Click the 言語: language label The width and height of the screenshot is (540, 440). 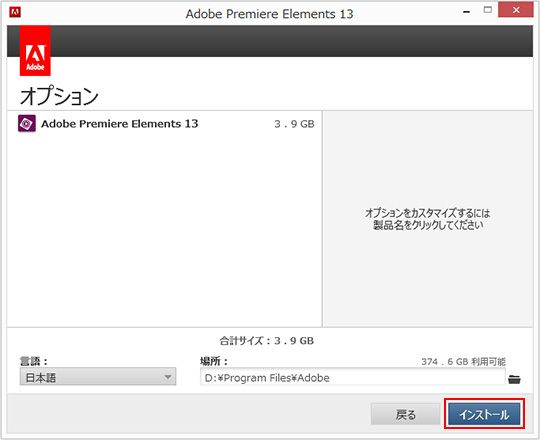[34, 361]
